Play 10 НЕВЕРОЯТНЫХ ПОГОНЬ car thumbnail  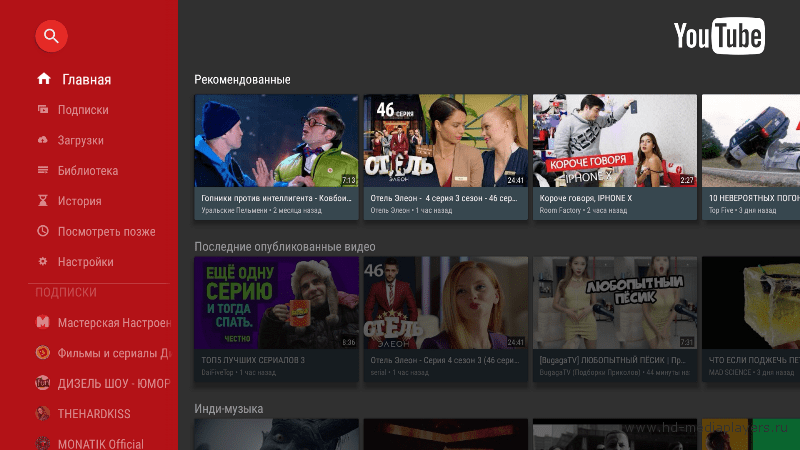(751, 140)
